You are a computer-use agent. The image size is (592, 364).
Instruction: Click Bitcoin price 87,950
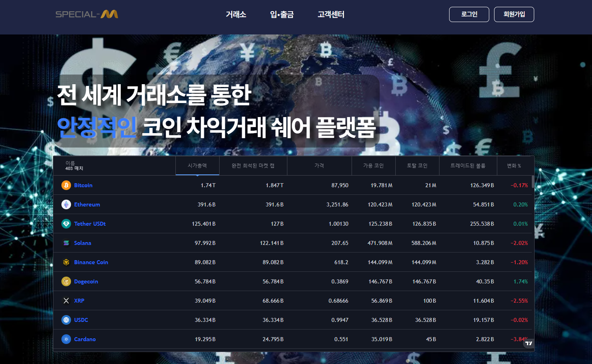[x=340, y=185]
